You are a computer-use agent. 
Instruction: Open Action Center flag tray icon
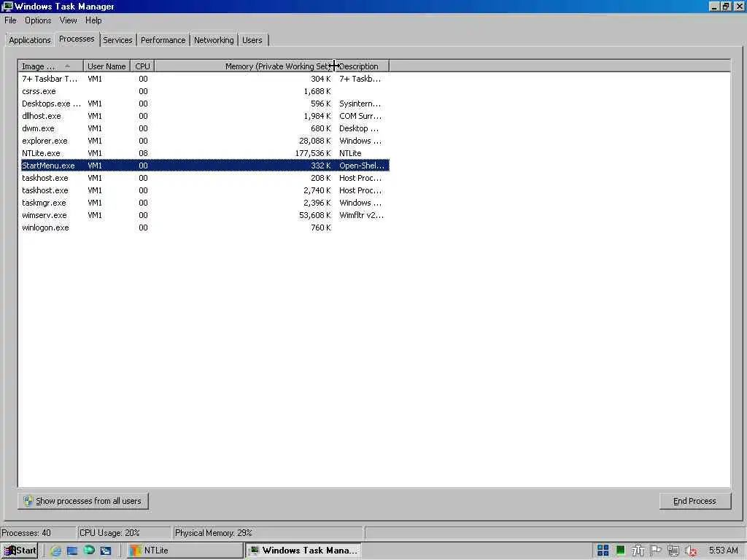(656, 551)
